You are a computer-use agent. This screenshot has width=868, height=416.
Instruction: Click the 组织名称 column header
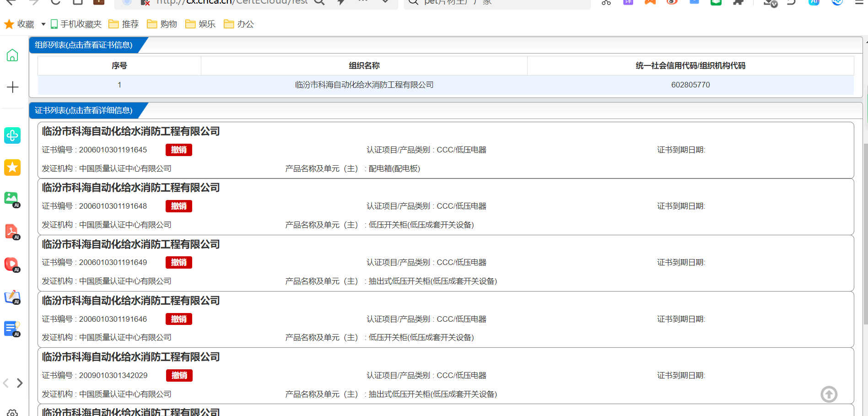364,66
